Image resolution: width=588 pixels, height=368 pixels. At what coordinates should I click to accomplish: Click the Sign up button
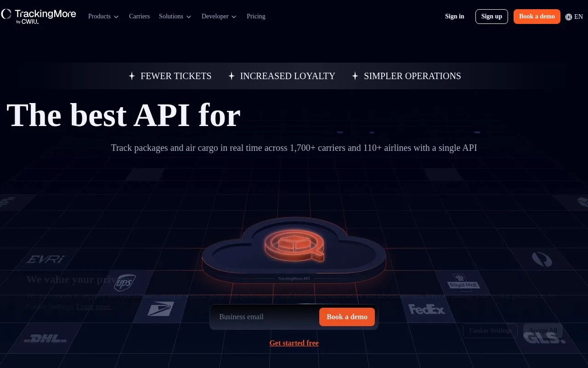point(492,17)
